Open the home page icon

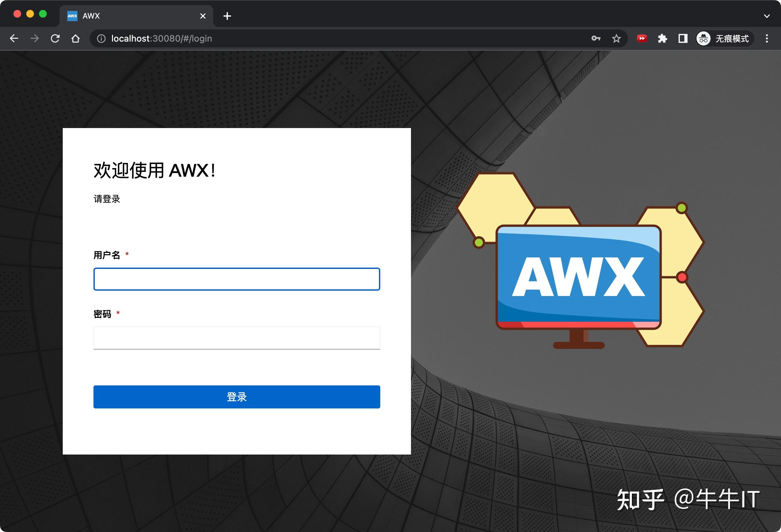coord(76,38)
